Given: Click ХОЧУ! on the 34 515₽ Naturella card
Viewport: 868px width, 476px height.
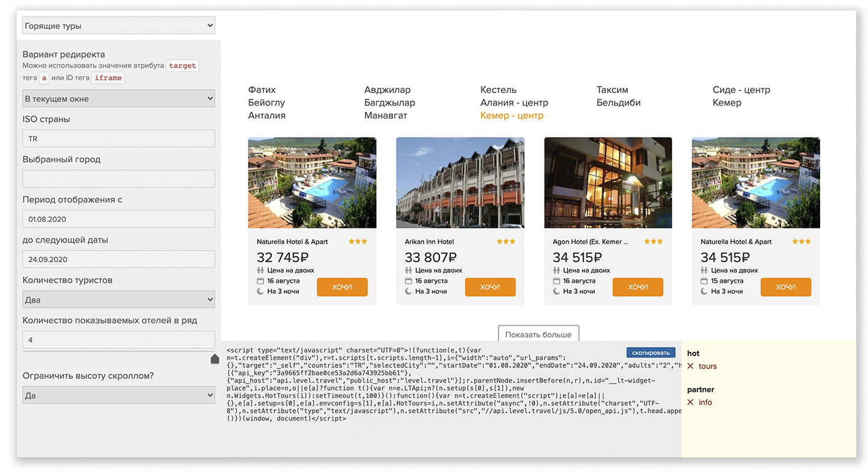Looking at the screenshot, I should (786, 287).
